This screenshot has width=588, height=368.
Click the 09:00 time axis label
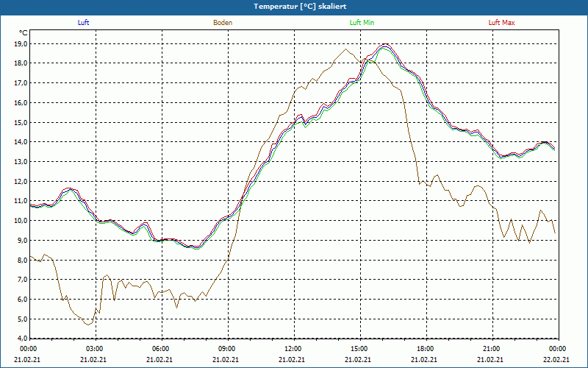tap(226, 349)
